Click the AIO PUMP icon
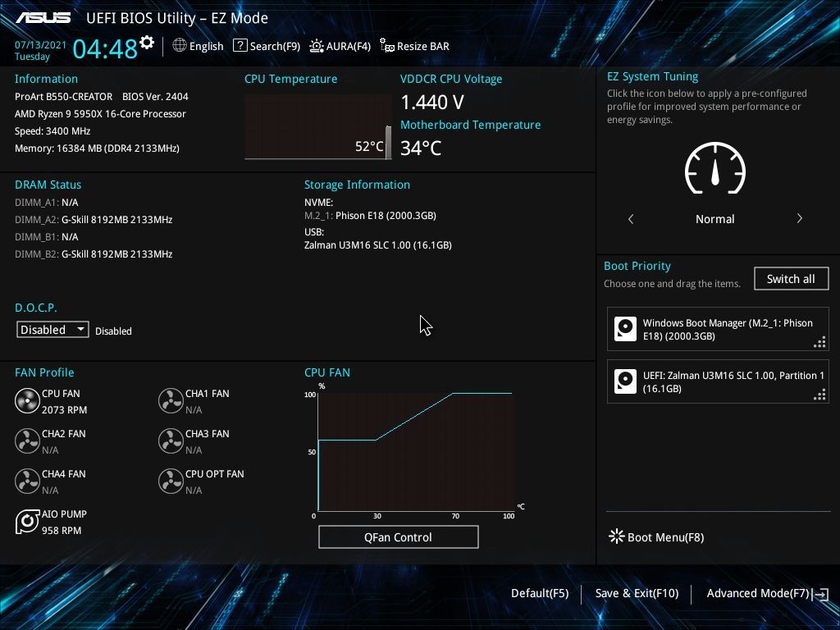This screenshot has width=840, height=630. click(27, 521)
